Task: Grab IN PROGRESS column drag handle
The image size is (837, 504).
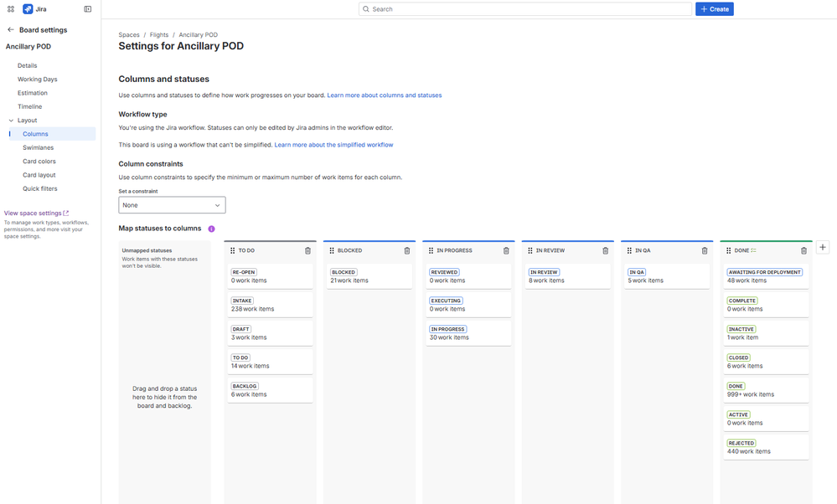Action: pyautogui.click(x=431, y=250)
